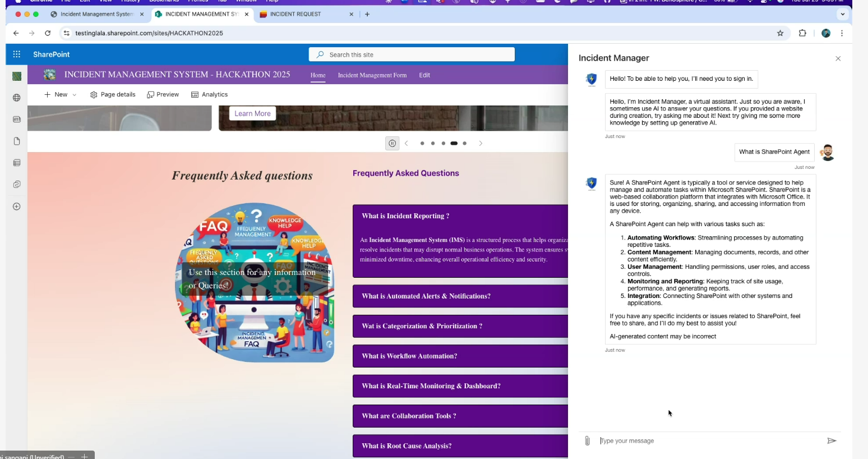Go to next carousel slide
The height and width of the screenshot is (459, 868).
(481, 143)
